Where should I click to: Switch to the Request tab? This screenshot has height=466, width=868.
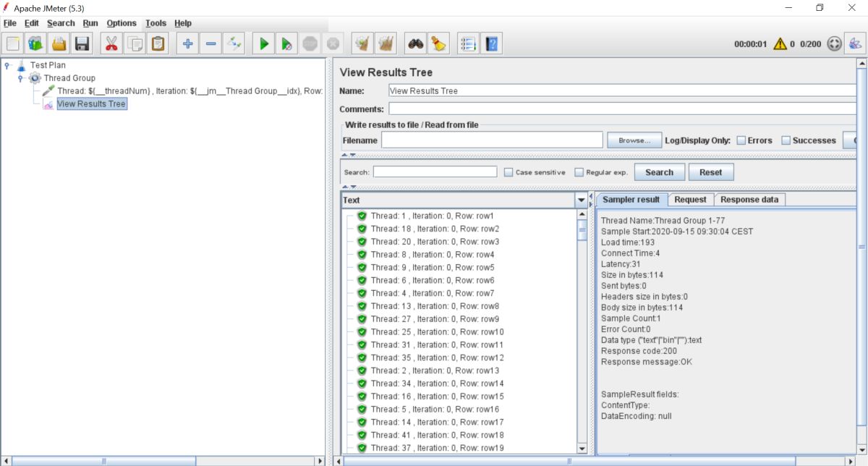pyautogui.click(x=690, y=200)
